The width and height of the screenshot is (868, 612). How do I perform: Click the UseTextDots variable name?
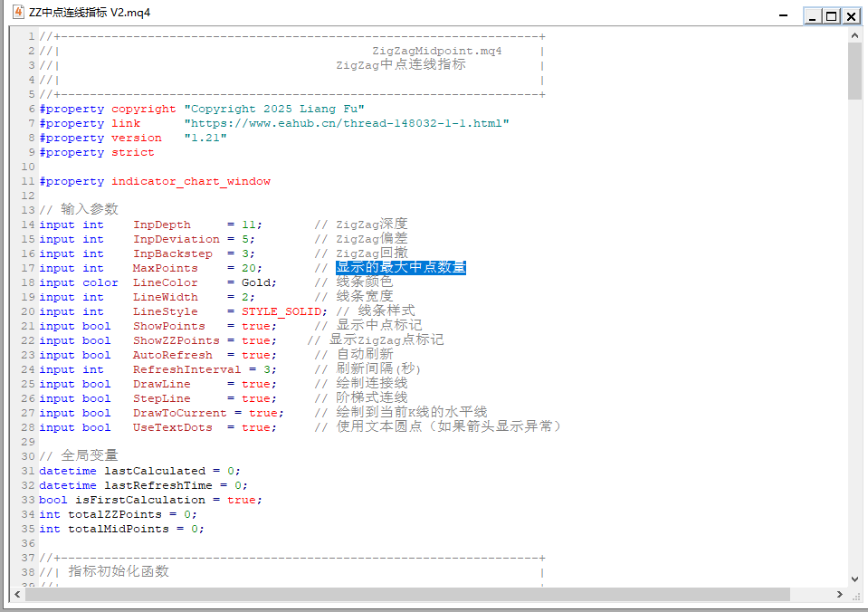coord(173,427)
